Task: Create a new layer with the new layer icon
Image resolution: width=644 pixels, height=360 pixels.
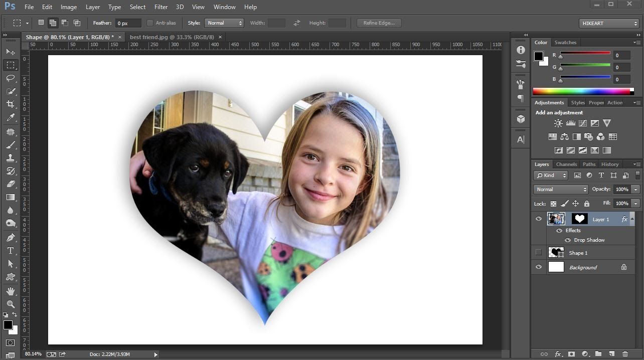Action: (x=611, y=354)
